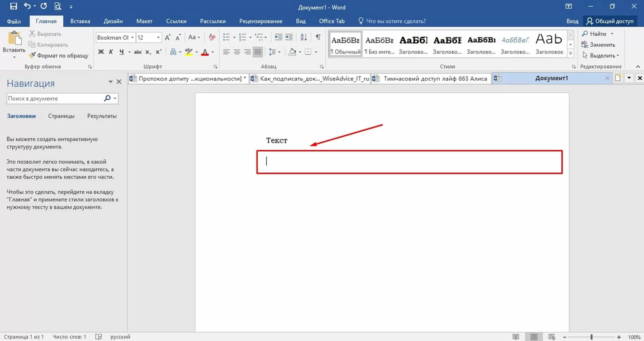This screenshot has height=341, width=644.
Task: Click the Clear Formatting eraser icon
Action: click(212, 37)
